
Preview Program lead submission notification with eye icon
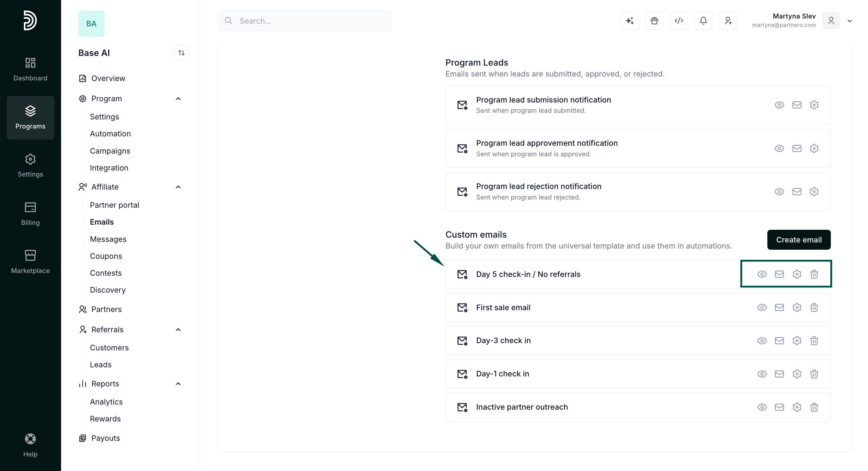tap(779, 105)
